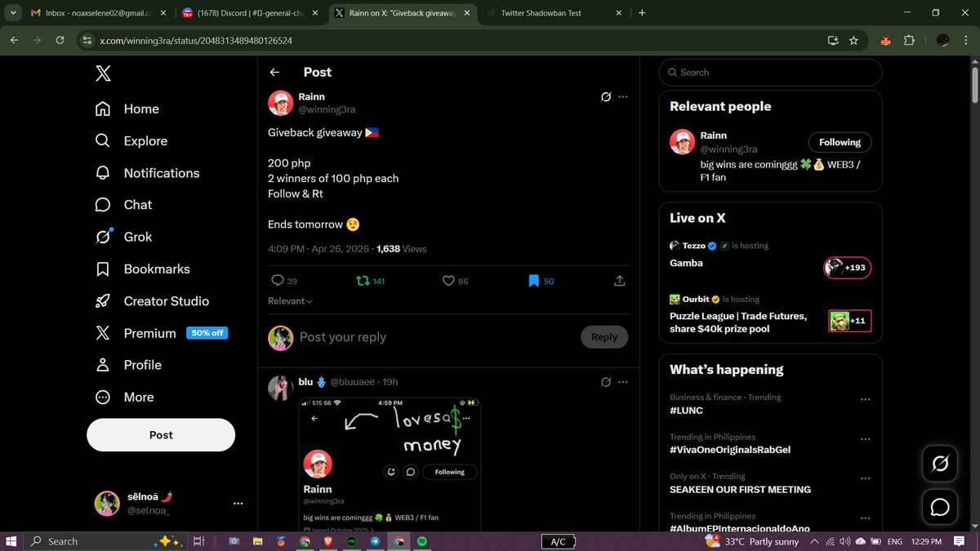Image resolution: width=980 pixels, height=551 pixels.
Task: Bookmark this page with star icon
Action: (x=853, y=40)
